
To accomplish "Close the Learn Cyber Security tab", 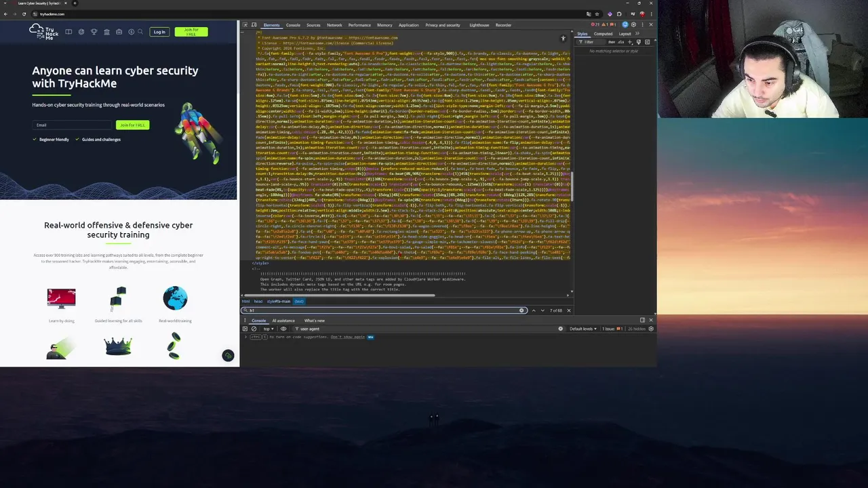I will [66, 3].
